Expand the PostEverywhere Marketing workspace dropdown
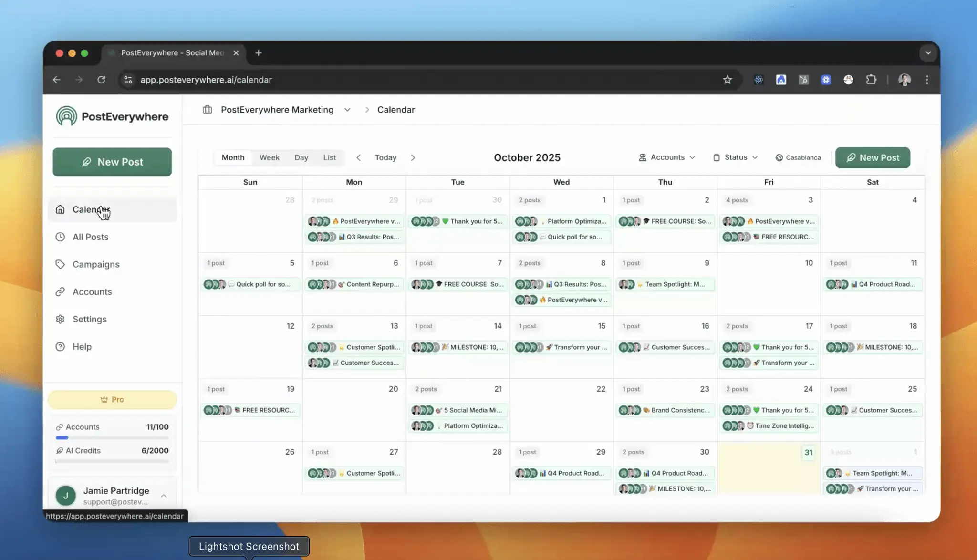The width and height of the screenshot is (977, 560). [x=347, y=110]
